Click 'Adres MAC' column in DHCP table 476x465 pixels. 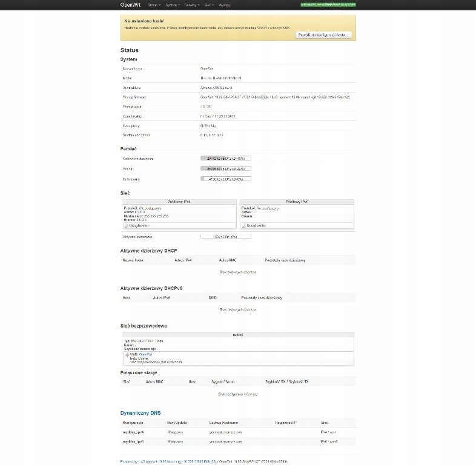pyautogui.click(x=228, y=260)
